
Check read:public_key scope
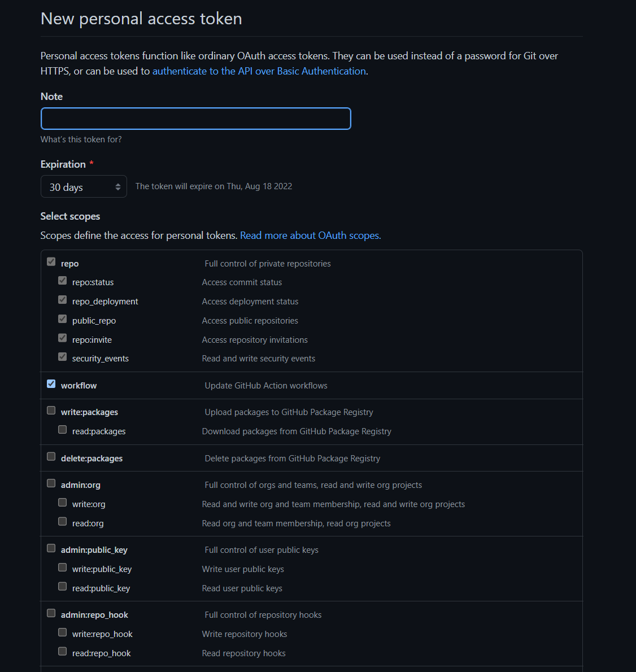point(63,586)
